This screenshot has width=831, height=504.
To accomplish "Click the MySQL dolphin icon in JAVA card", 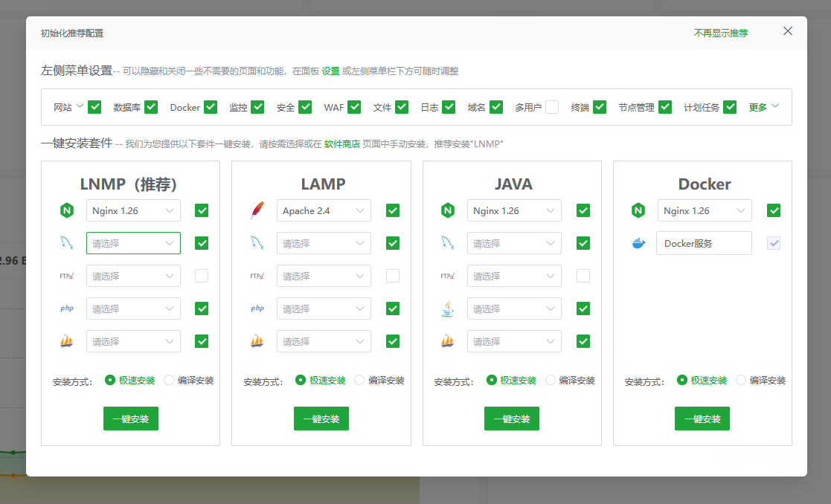I will (x=448, y=244).
